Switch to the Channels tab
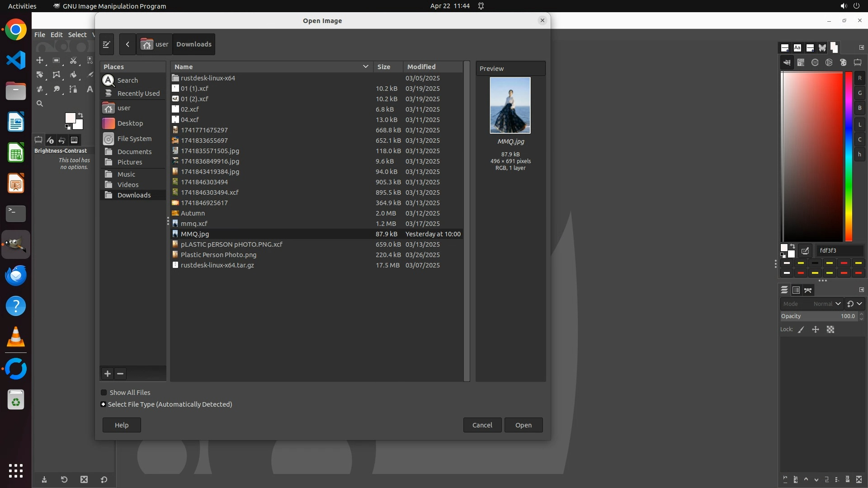The width and height of the screenshot is (868, 488). pos(796,290)
